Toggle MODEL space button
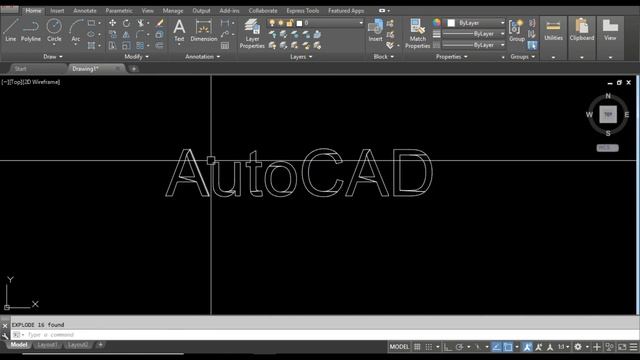The height and width of the screenshot is (360, 640). point(399,347)
